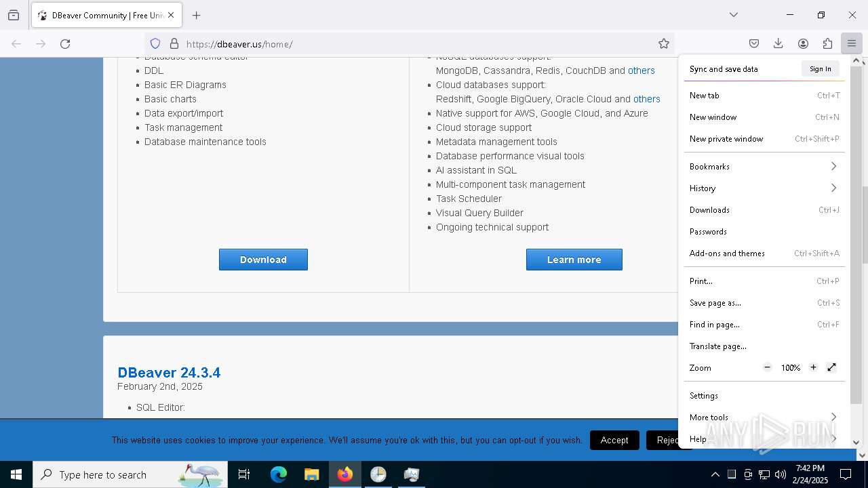
Task: Open Downloads from the menu
Action: (764, 210)
